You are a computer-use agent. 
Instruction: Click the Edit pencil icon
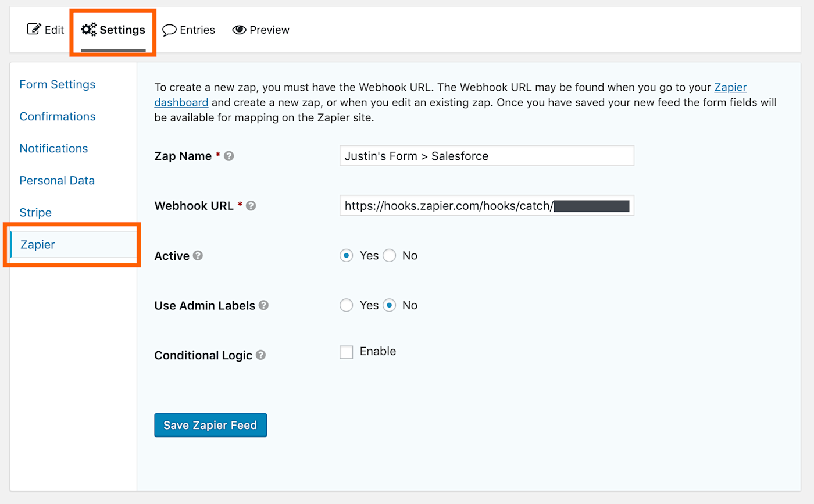coord(34,29)
